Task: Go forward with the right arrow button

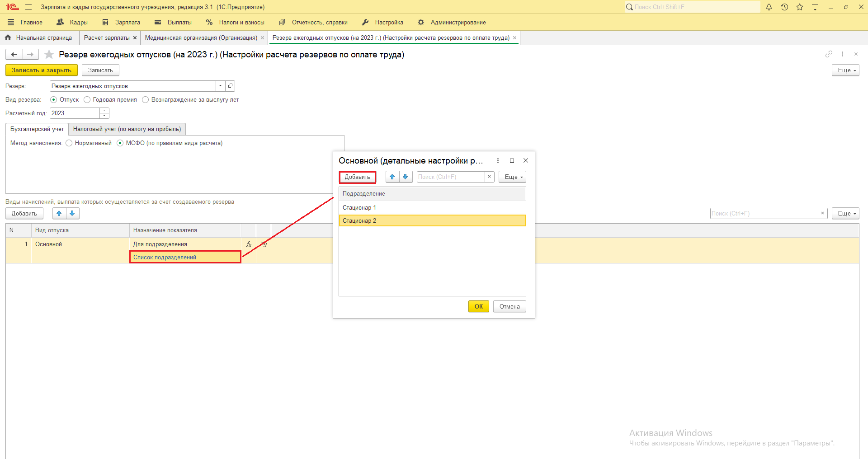Action: tap(30, 55)
